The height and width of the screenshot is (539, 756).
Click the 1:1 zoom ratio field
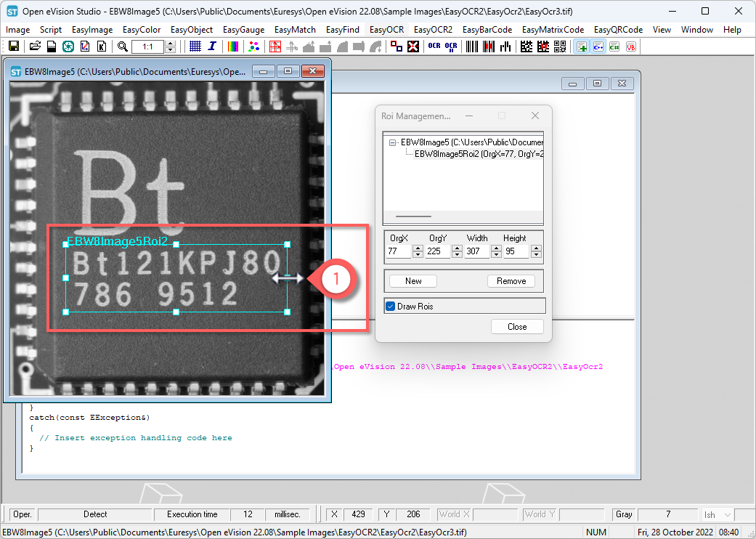[x=147, y=46]
